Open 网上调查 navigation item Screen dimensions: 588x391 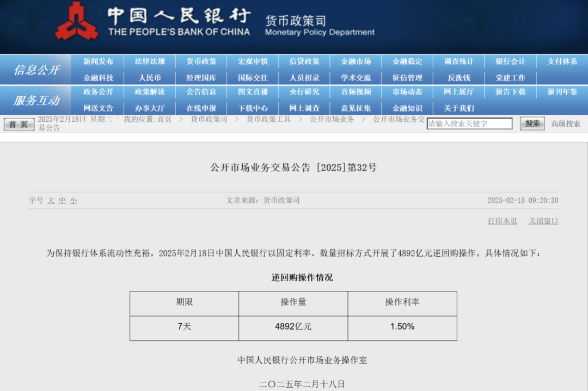point(304,108)
